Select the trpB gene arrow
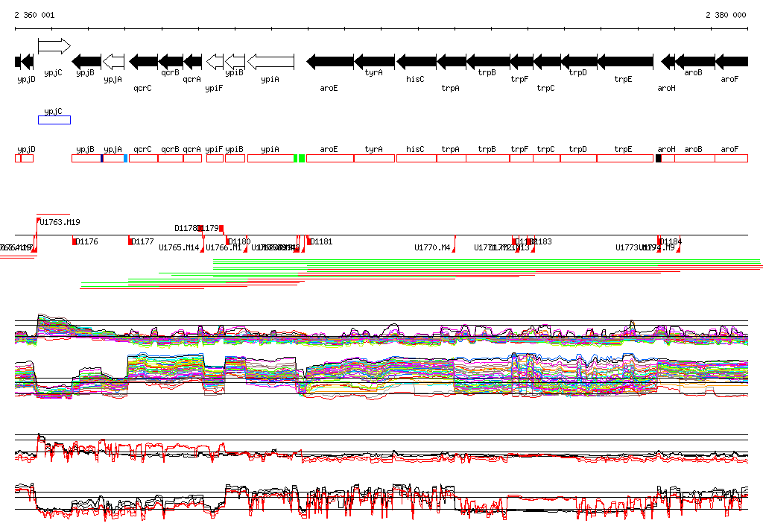The width and height of the screenshot is (763, 532). coord(487,61)
